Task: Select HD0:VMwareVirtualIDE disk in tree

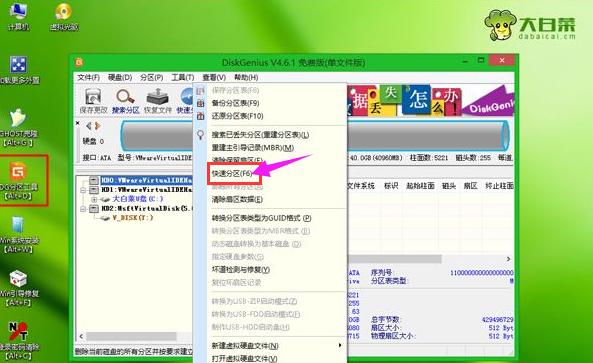Action: 146,180
